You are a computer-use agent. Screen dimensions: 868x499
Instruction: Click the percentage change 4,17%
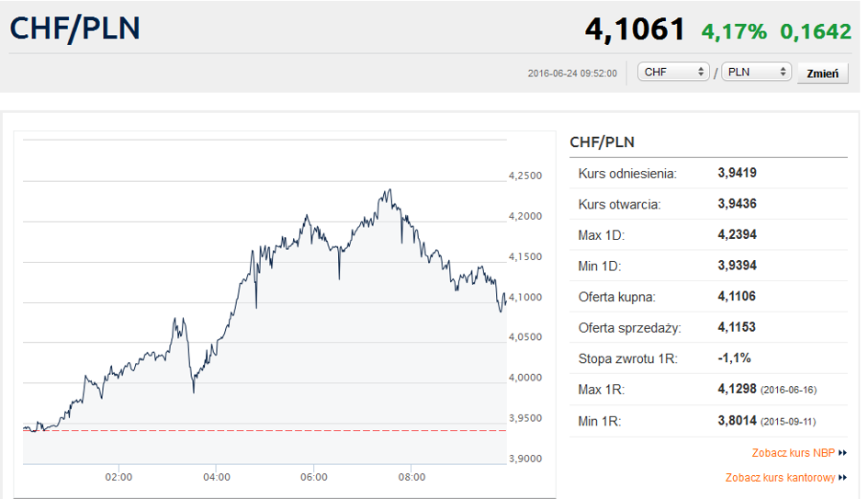(734, 31)
